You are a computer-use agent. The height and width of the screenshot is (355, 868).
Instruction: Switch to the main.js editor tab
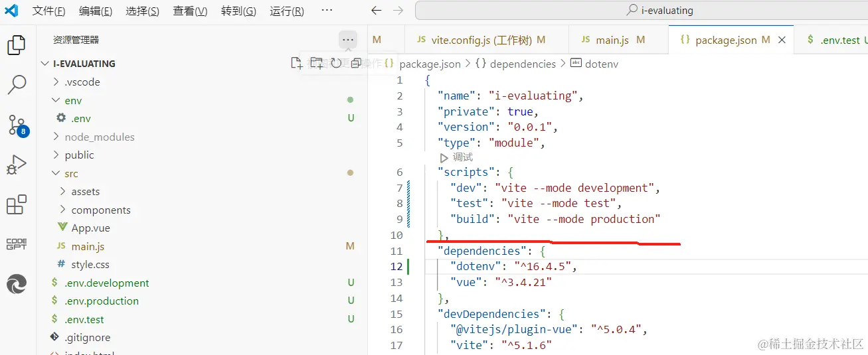point(618,40)
